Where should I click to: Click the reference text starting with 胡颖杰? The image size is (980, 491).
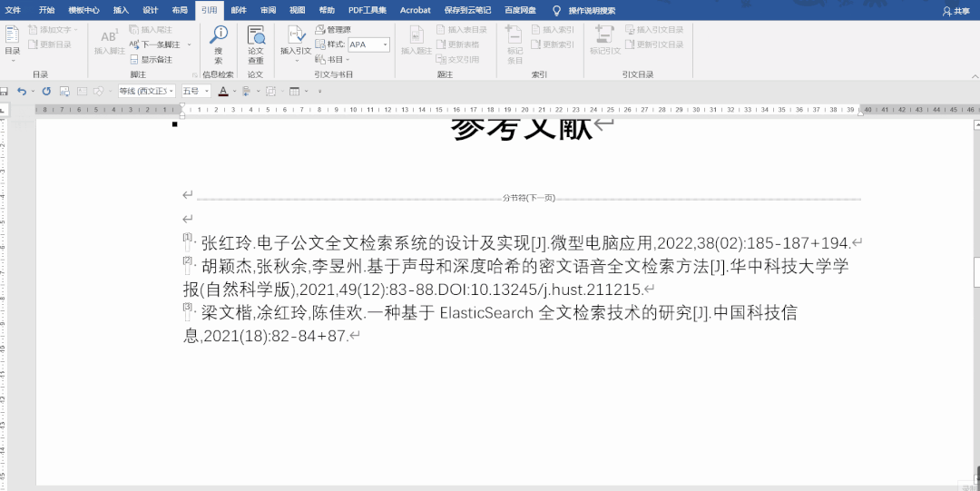pos(515,278)
